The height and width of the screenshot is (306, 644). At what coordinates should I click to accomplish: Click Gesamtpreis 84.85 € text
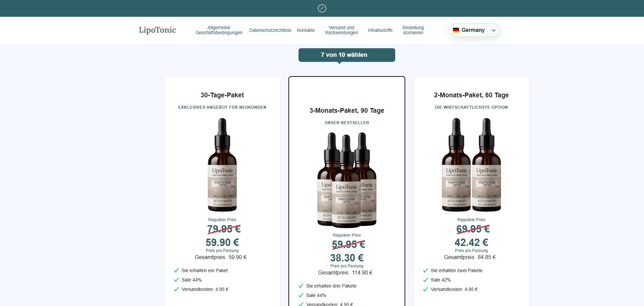tap(470, 257)
